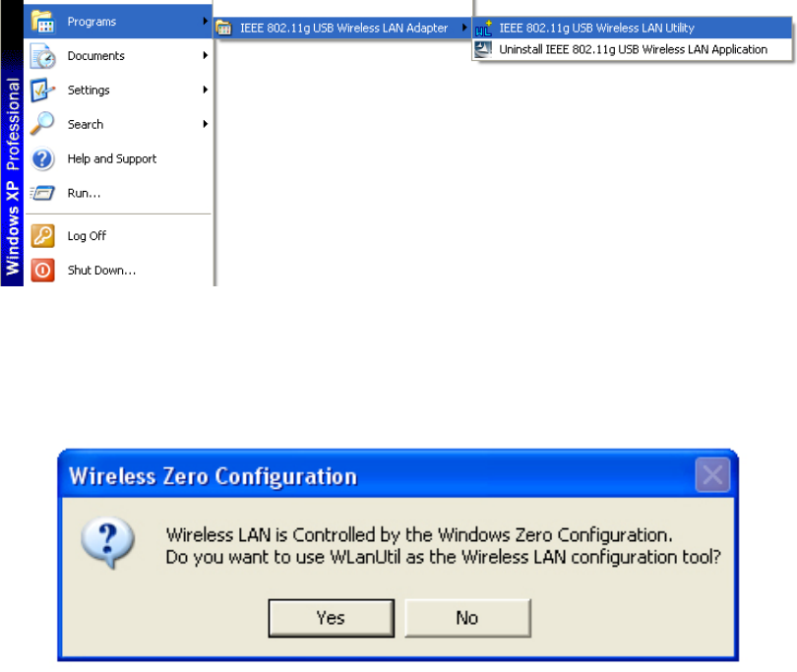Click the uninstall application icon
Viewport: 797px width, 672px height.
pyautogui.click(x=483, y=49)
